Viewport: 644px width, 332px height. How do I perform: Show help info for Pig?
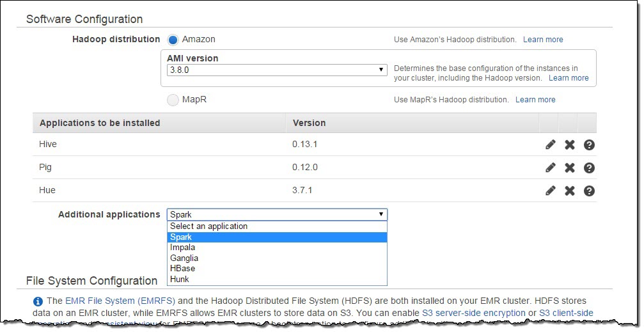590,168
